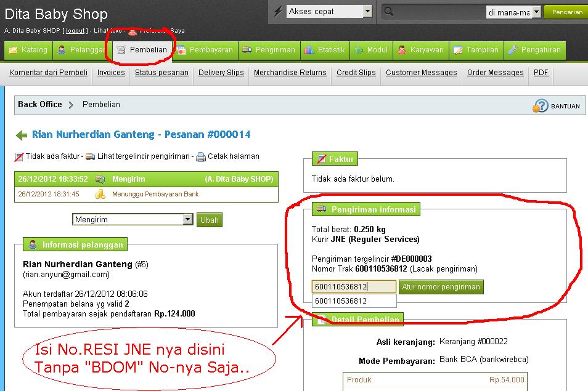Image resolution: width=588 pixels, height=391 pixels.
Task: Click Lihat tergelincir pengiriman link
Action: pos(144,156)
